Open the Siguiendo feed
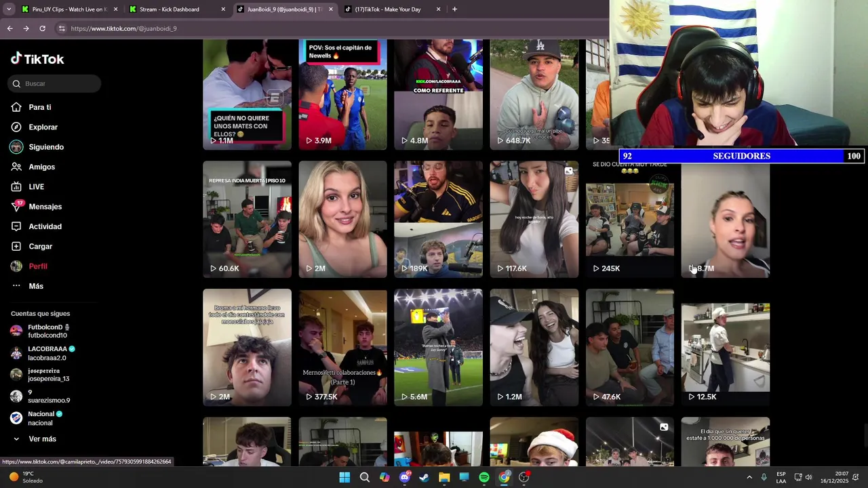 pyautogui.click(x=46, y=147)
